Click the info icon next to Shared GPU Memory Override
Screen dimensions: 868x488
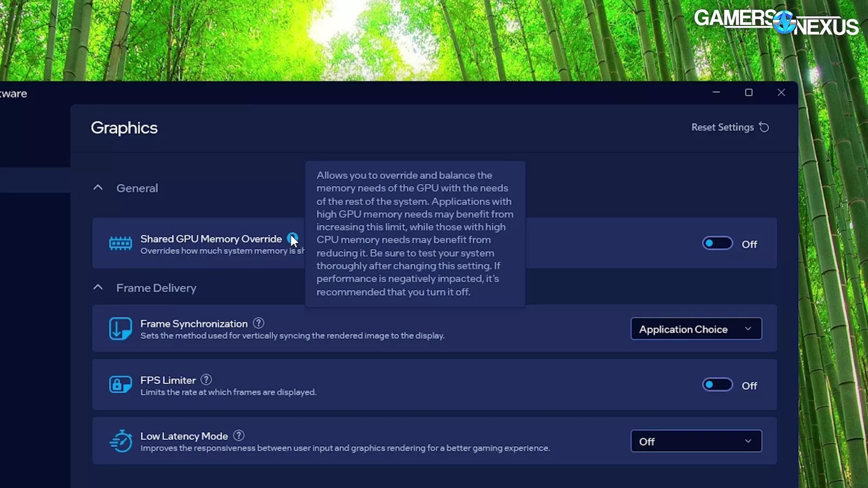pos(292,239)
